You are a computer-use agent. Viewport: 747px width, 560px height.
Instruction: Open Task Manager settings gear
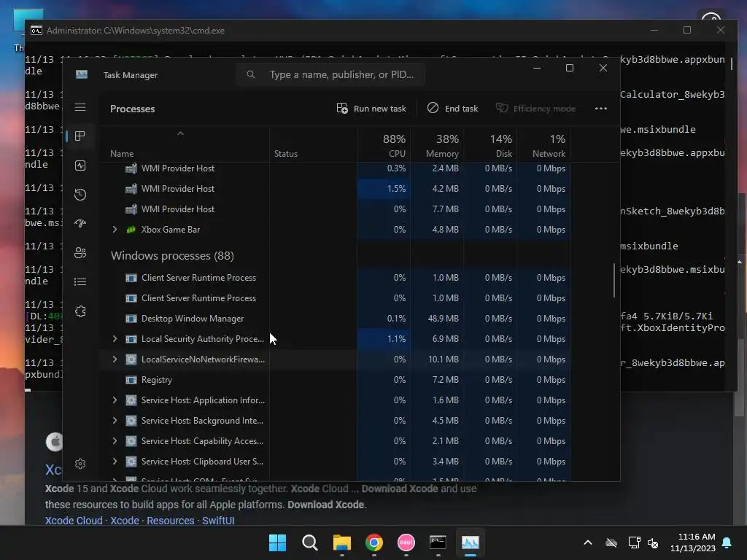pyautogui.click(x=80, y=464)
